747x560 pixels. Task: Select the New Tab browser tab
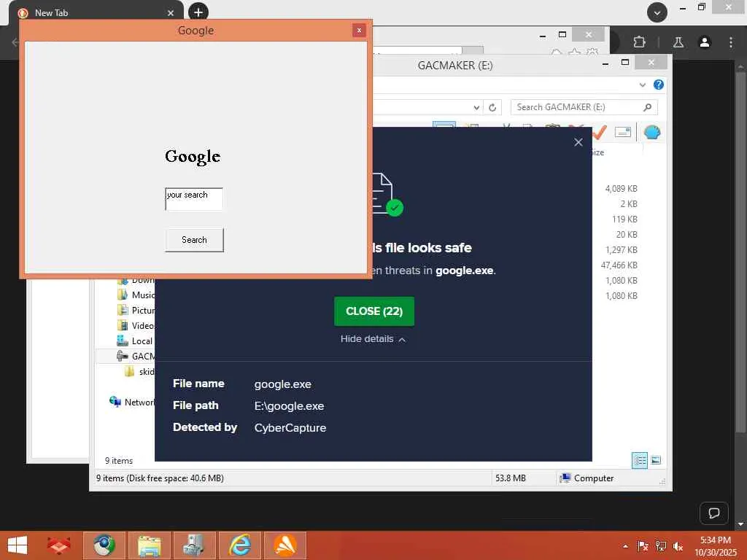[x=96, y=13]
